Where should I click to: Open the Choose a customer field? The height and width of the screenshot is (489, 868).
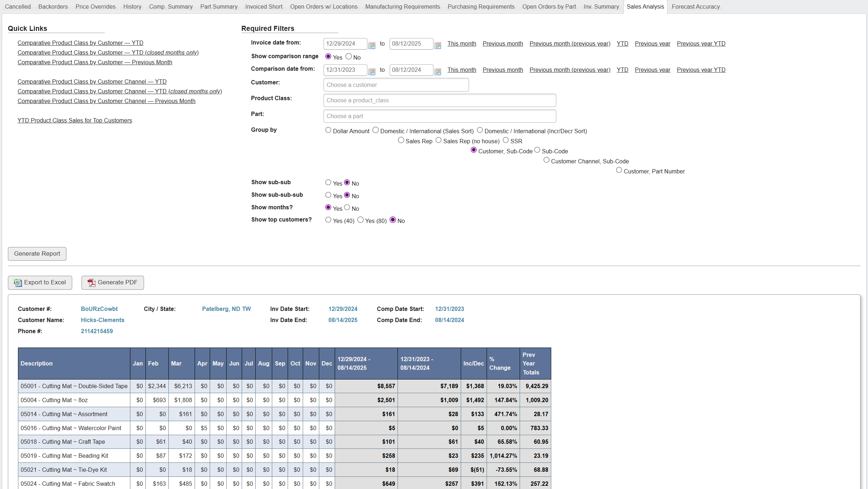[x=396, y=85]
